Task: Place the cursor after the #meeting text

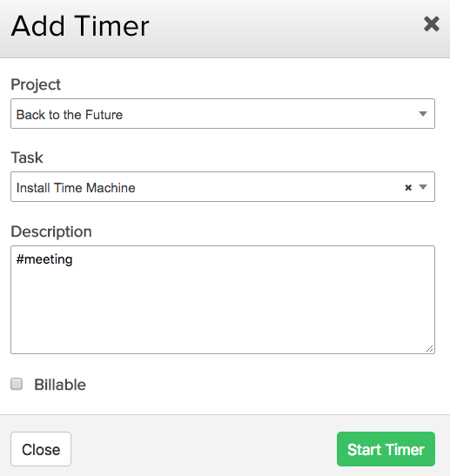Action: [x=73, y=259]
